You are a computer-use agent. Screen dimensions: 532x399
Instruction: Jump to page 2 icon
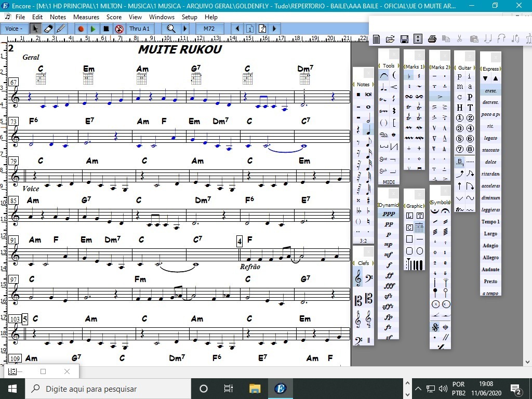tap(262, 29)
